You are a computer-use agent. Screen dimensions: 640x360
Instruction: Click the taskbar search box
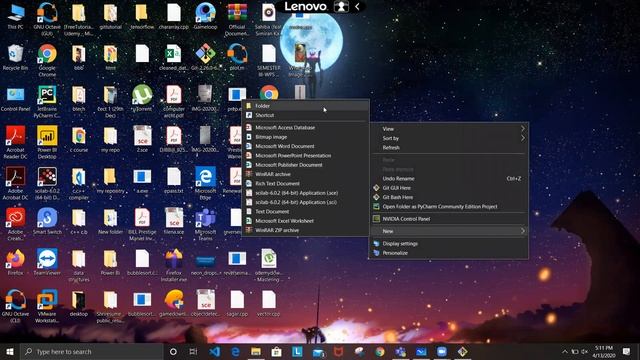91,351
